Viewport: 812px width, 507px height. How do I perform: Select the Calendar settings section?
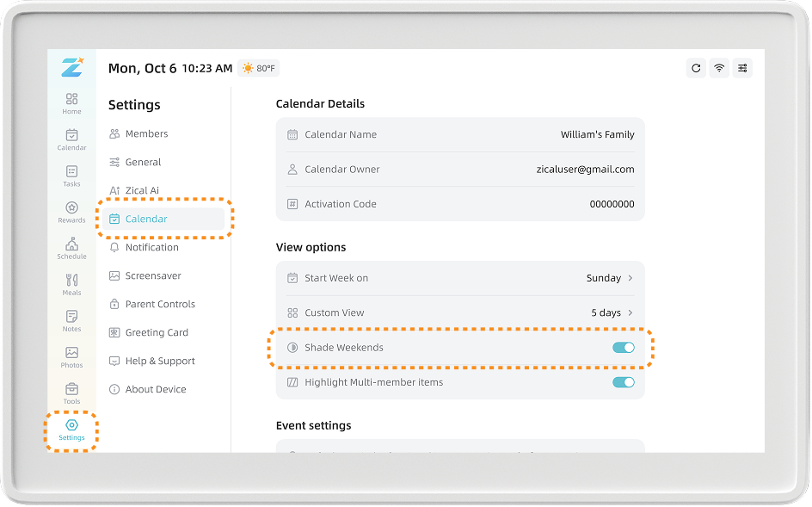[163, 219]
